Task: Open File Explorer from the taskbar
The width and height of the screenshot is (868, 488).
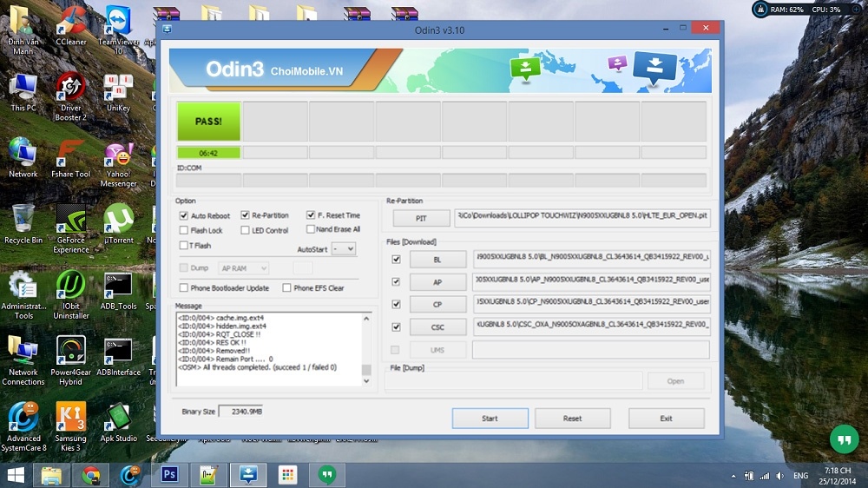Action: pyautogui.click(x=51, y=475)
